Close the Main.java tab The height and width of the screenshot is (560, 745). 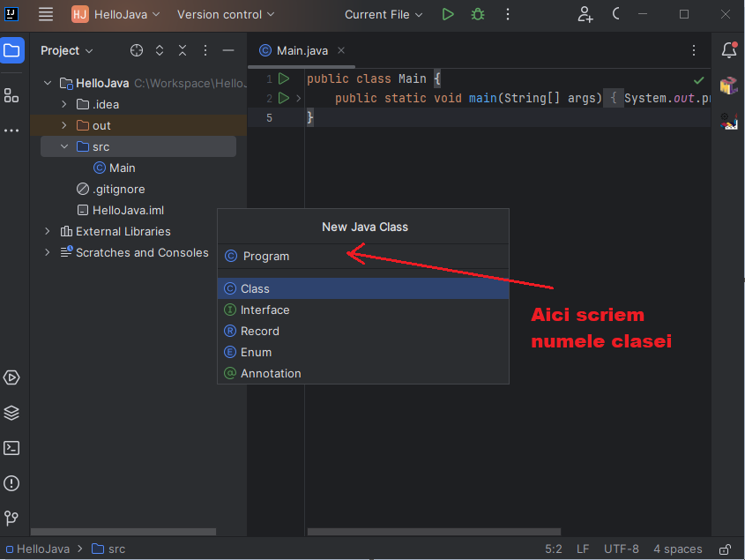(x=340, y=50)
